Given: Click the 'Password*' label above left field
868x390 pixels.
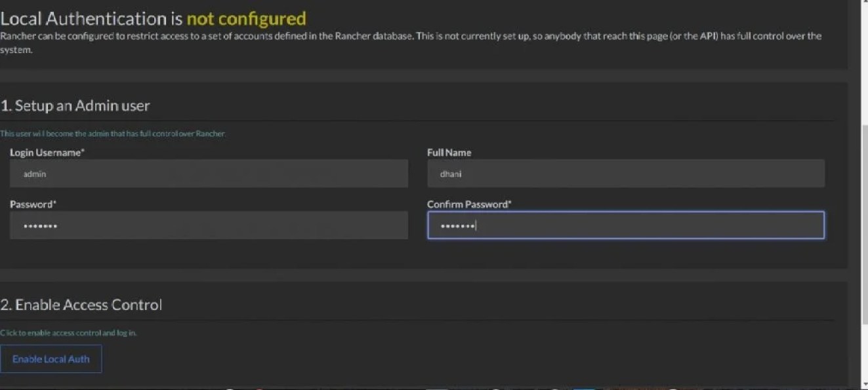Looking at the screenshot, I should tap(33, 205).
